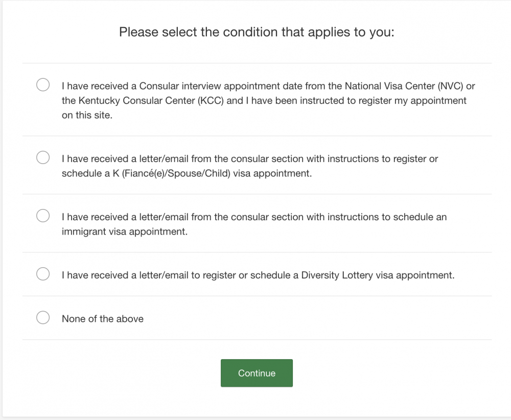Screen dimensions: 511x420
Task: Select the NVC or KCC interview appointment radio button
Action: [x=43, y=85]
